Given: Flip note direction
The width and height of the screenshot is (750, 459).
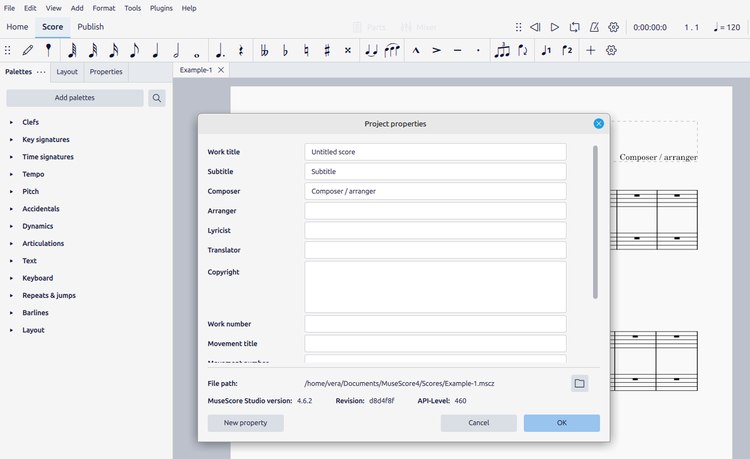Looking at the screenshot, I should 523,50.
